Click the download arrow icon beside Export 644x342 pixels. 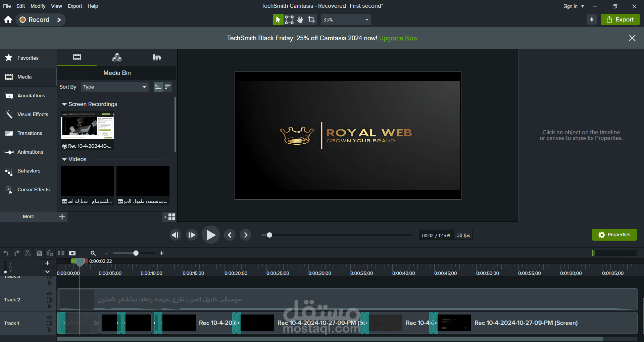(x=592, y=19)
